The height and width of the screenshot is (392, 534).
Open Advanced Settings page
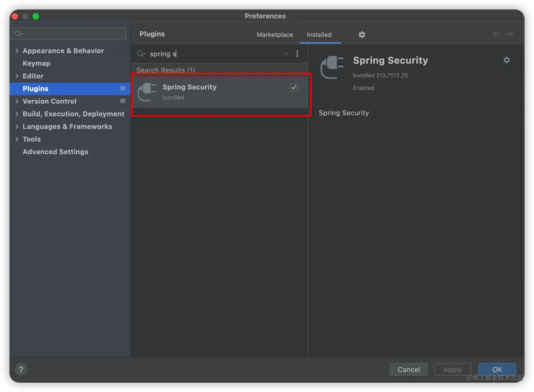[55, 152]
